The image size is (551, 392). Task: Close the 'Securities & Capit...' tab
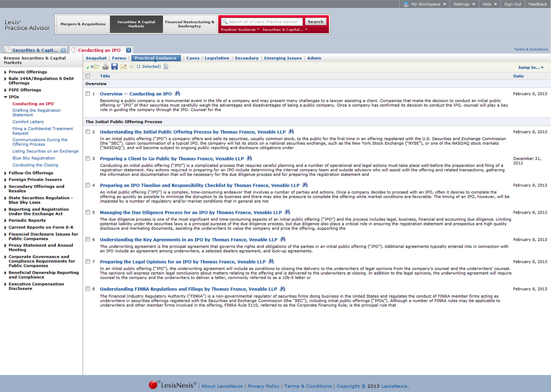[63, 50]
